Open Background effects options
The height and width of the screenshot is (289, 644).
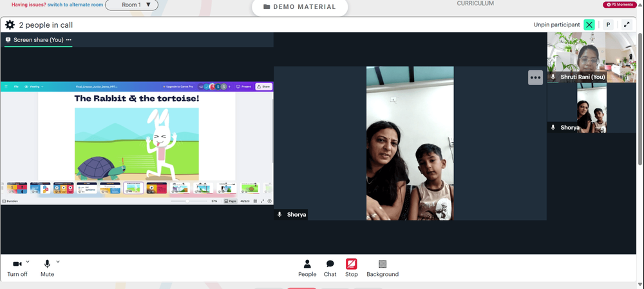coord(383,268)
